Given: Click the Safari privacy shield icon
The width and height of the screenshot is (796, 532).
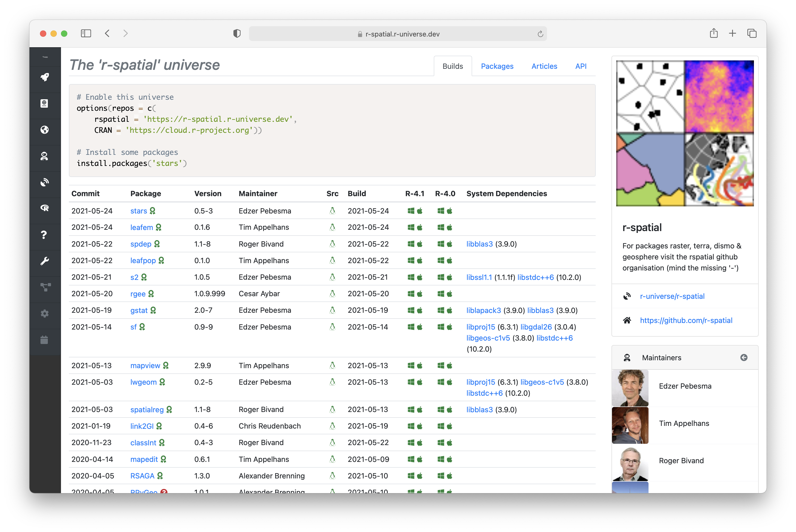Looking at the screenshot, I should coord(237,33).
